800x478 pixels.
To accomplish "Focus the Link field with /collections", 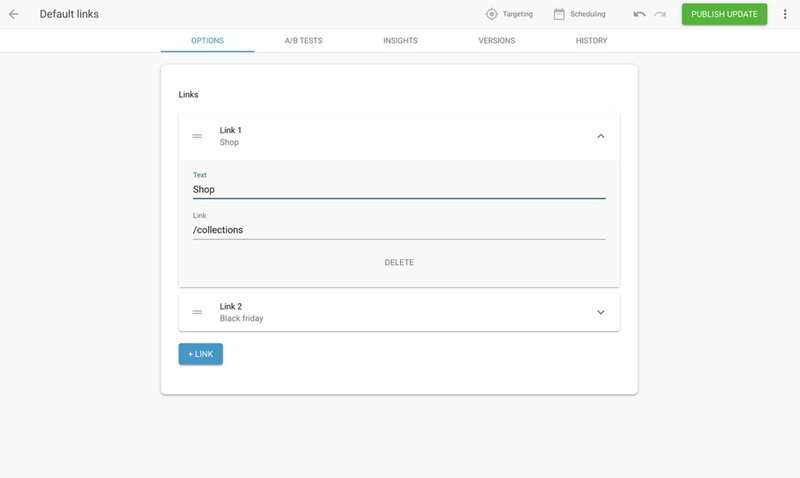I will [x=399, y=230].
